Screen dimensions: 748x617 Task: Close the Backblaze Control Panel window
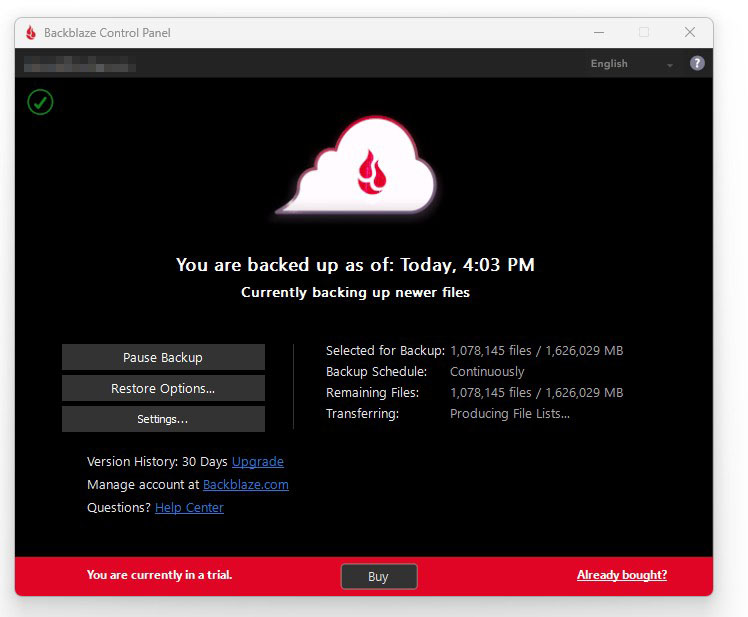(689, 32)
